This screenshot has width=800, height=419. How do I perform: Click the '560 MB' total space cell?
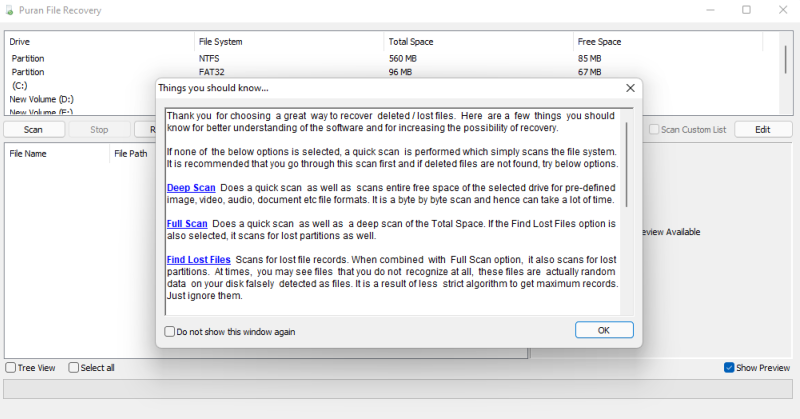403,59
